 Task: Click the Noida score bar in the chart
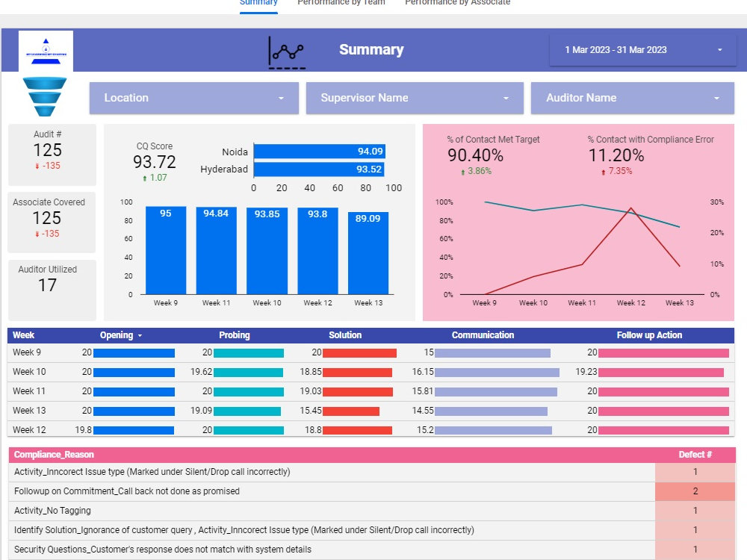pyautogui.click(x=321, y=152)
